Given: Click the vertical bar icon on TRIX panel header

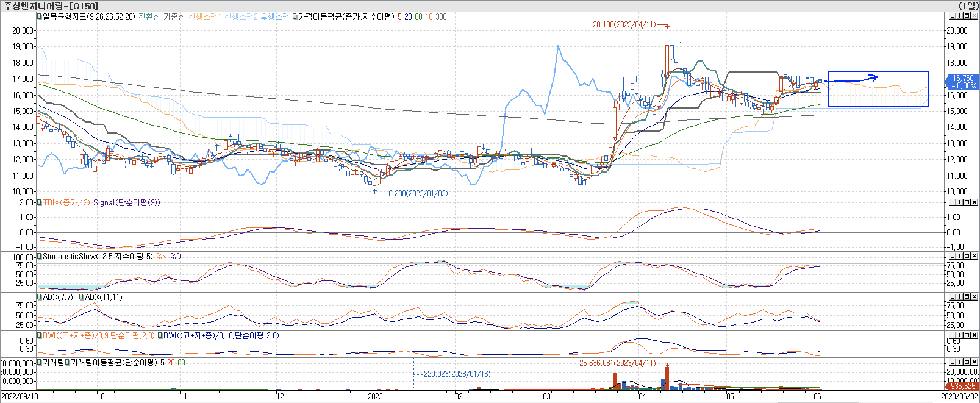Looking at the screenshot, I should tap(960, 203).
